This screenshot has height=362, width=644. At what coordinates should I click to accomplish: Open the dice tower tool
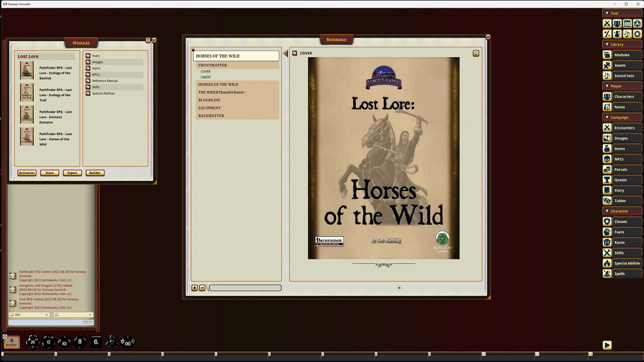[x=636, y=23]
